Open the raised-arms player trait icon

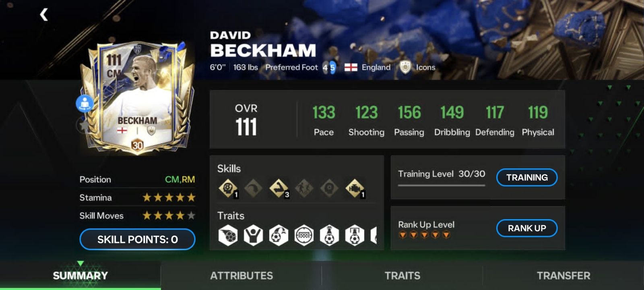(253, 235)
